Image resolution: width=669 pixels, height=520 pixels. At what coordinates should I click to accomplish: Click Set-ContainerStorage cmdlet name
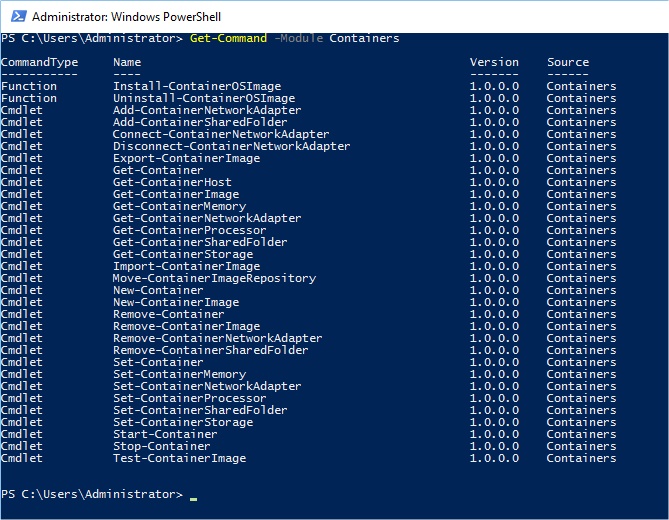183,422
